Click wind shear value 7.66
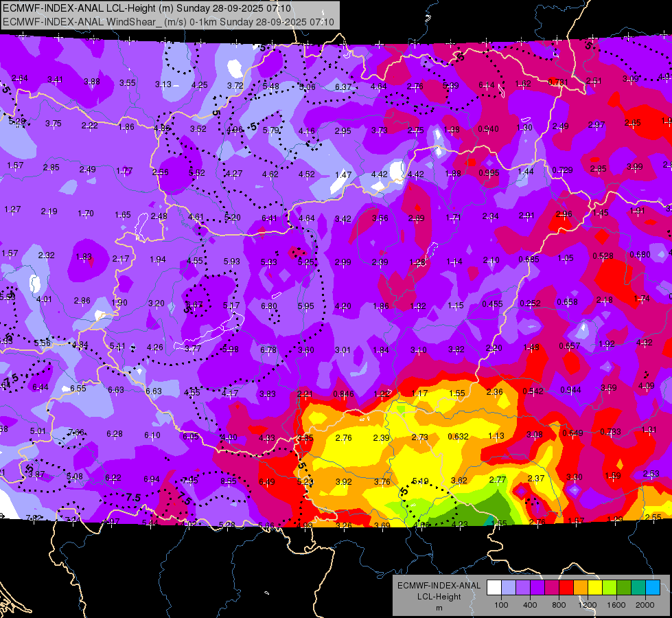The image size is (672, 618). click(76, 433)
